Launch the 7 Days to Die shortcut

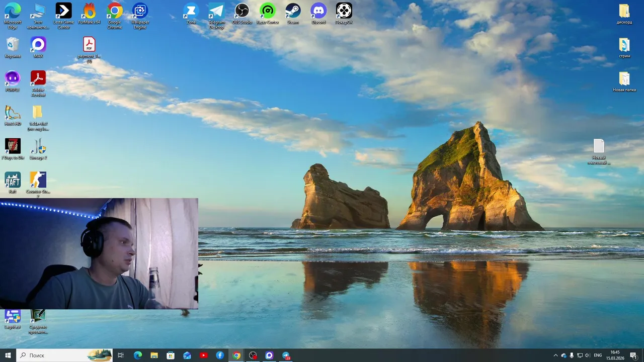[x=13, y=149]
